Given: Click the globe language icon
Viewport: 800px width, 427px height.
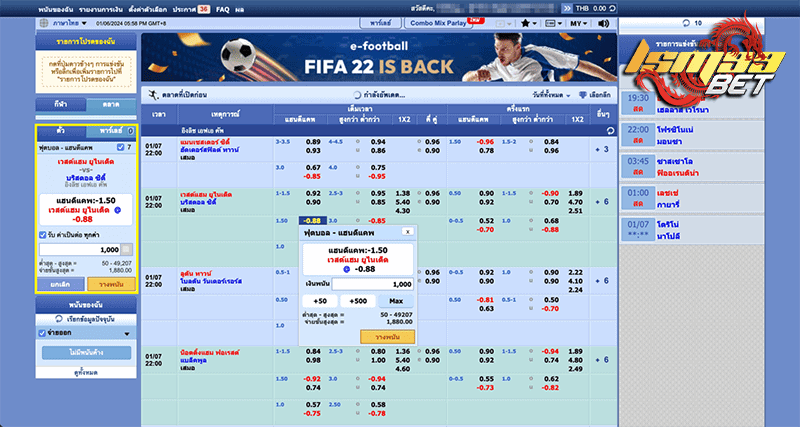Looking at the screenshot, I should coord(44,23).
